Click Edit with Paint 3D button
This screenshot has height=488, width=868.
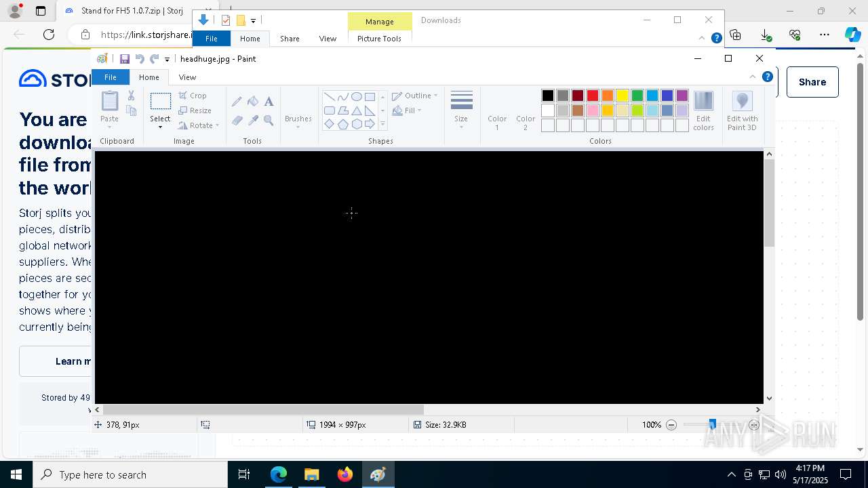click(742, 111)
